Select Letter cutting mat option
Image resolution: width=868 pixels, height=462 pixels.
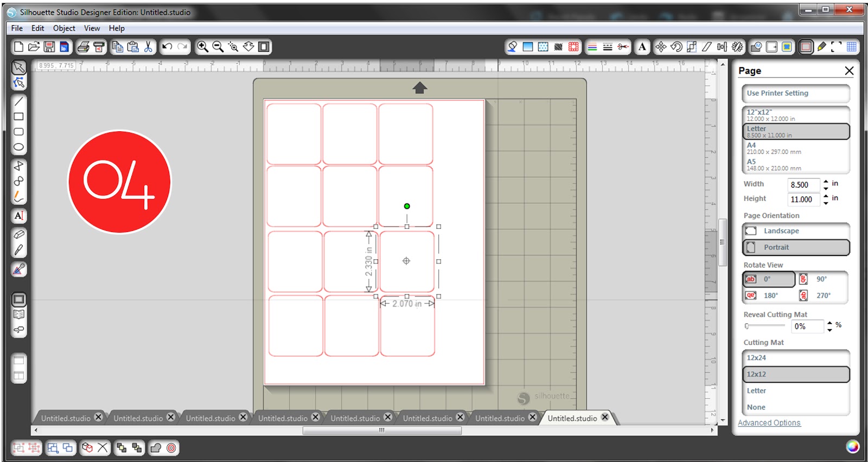tap(796, 391)
